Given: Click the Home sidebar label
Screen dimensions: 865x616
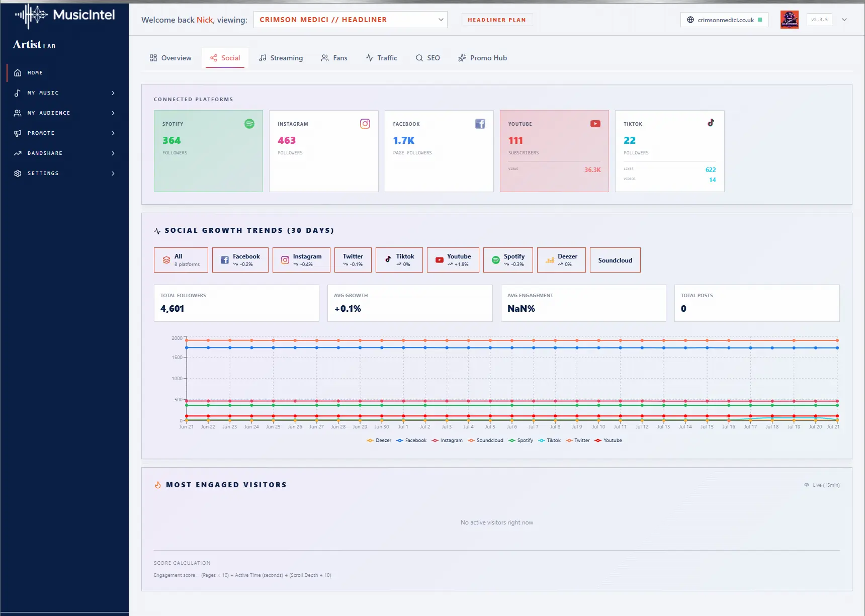Looking at the screenshot, I should (x=35, y=73).
